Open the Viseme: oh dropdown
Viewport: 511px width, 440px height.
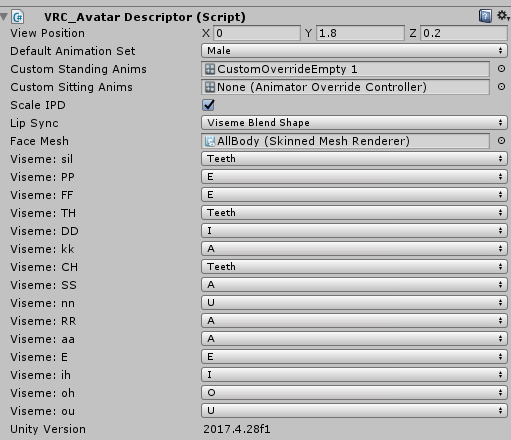click(x=354, y=393)
